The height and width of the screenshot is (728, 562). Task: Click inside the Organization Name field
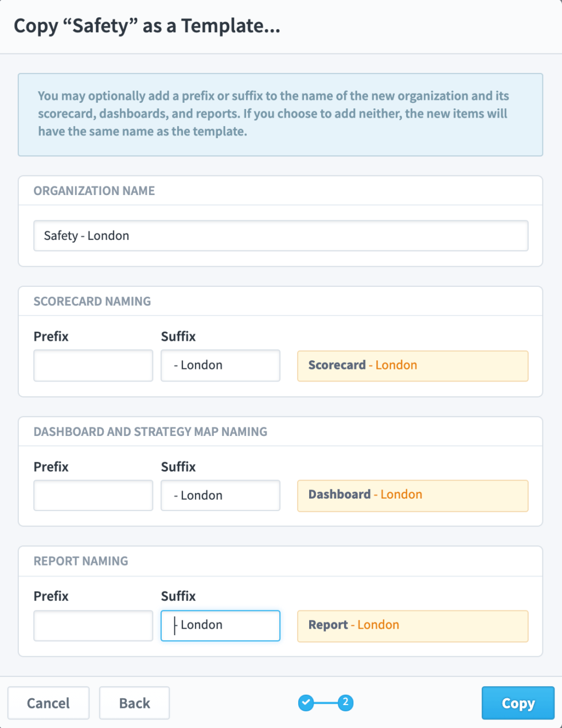pos(281,235)
